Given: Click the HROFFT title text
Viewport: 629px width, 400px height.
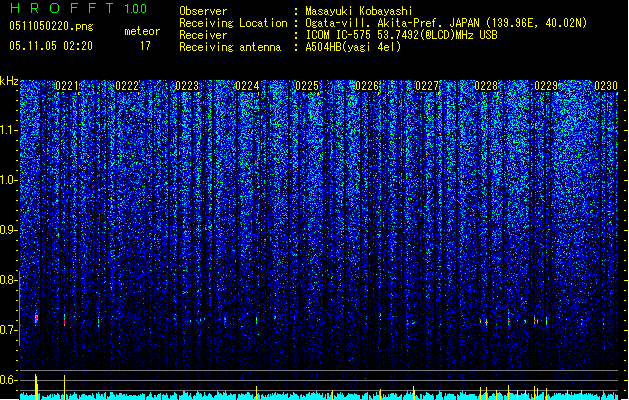Looking at the screenshot, I should pyautogui.click(x=62, y=8).
